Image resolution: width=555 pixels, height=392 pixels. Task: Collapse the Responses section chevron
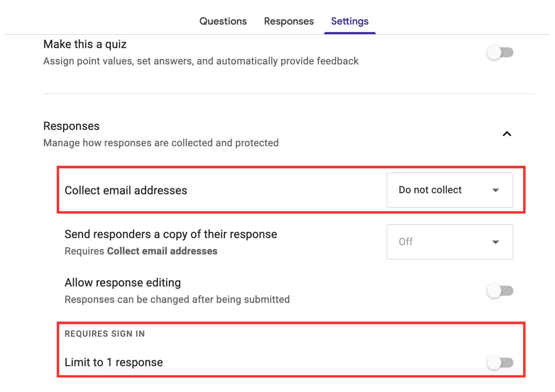[x=507, y=134]
